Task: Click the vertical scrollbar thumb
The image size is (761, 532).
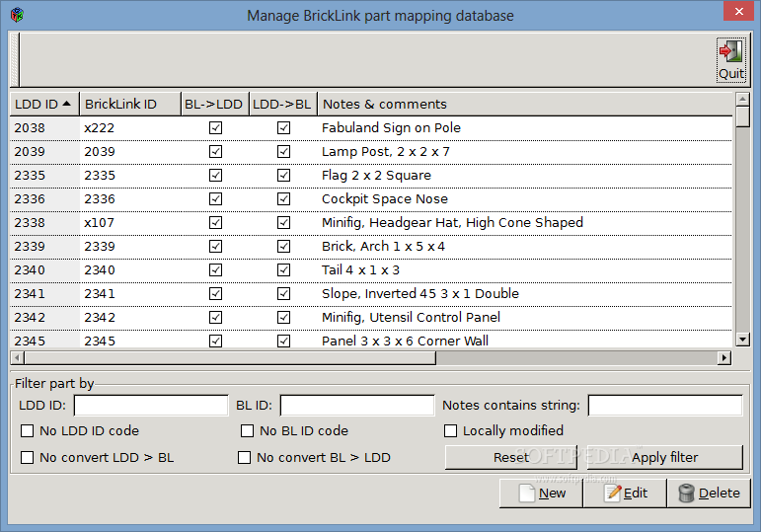Action: [x=742, y=117]
